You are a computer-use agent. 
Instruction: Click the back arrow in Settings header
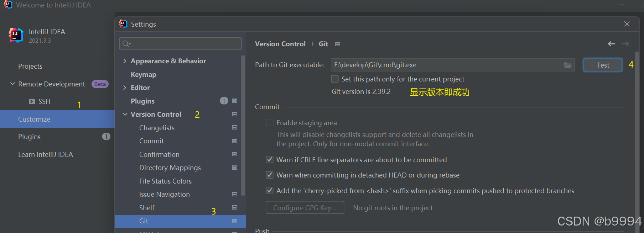point(611,44)
